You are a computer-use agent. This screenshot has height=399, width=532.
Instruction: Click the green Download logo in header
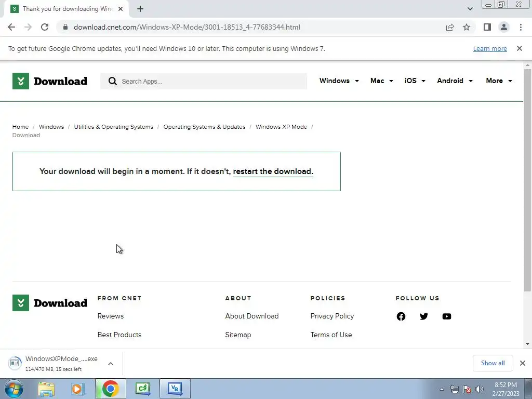coord(50,81)
